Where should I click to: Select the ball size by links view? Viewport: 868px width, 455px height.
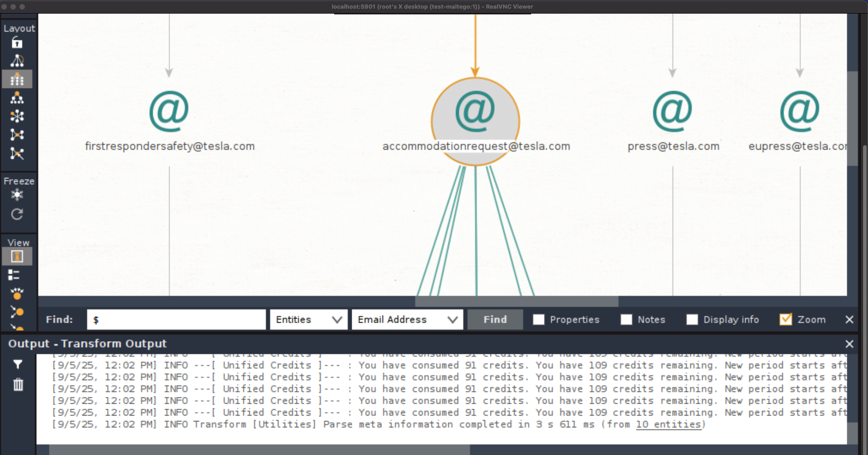coord(17,294)
